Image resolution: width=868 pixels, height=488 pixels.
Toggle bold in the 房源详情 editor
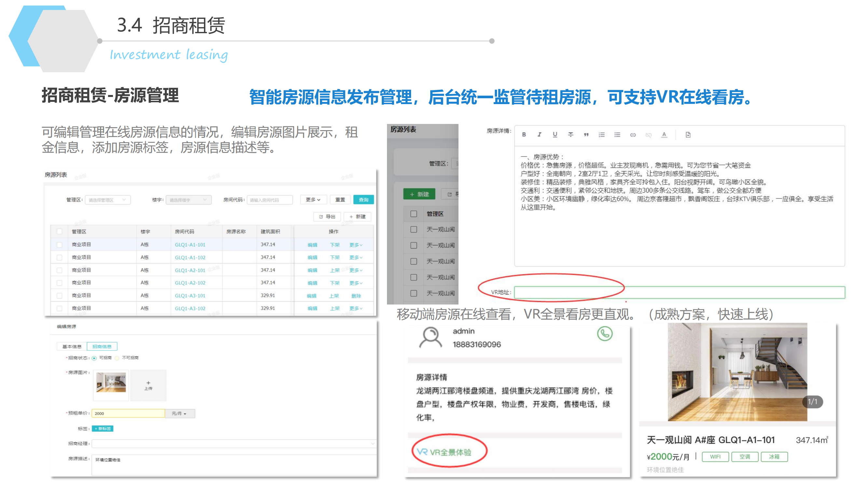tap(524, 135)
